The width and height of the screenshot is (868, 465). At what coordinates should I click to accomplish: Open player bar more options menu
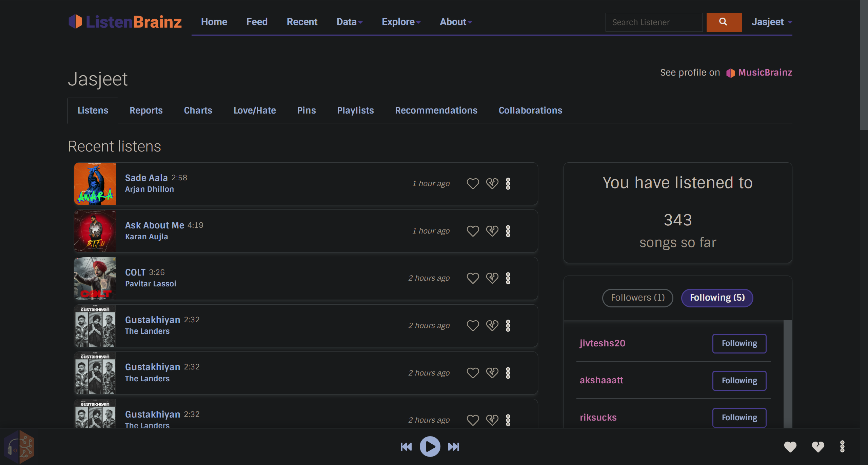coord(842,447)
